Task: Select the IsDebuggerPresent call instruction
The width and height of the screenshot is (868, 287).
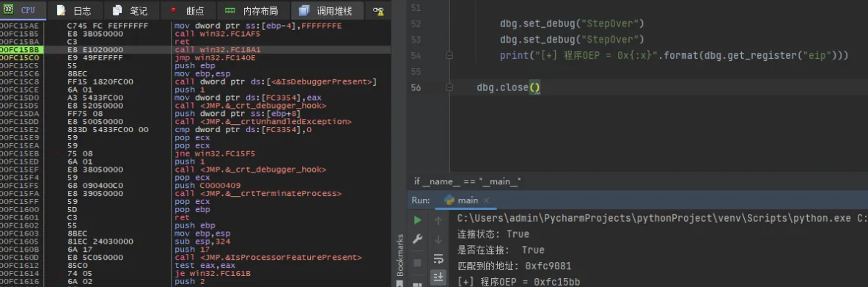Action: (275, 81)
